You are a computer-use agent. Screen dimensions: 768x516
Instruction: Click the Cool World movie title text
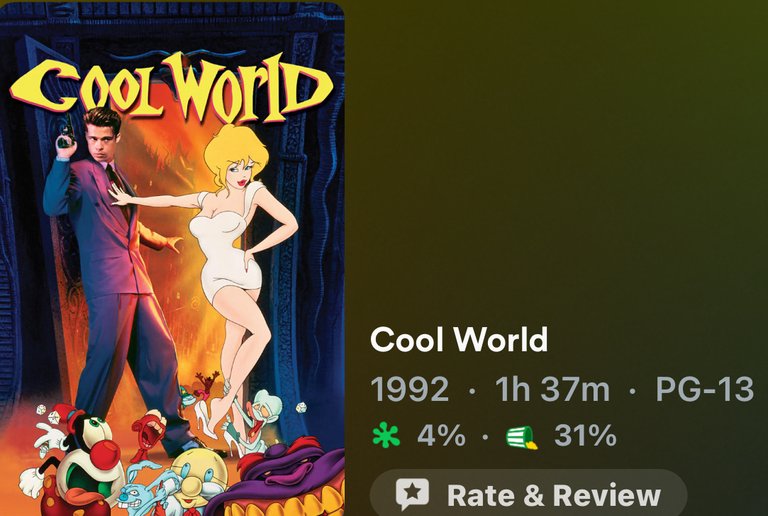(459, 339)
